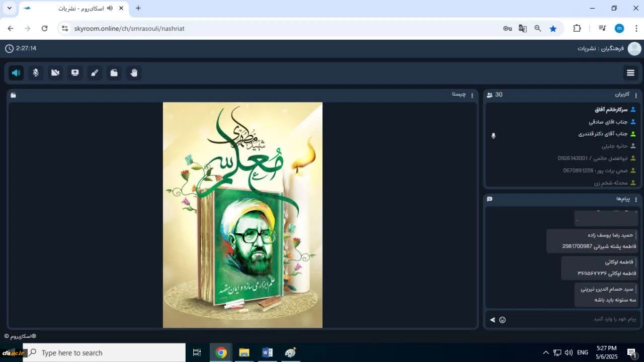This screenshot has width=644, height=362.
Task: Open a new browser tab
Action: pos(138,8)
